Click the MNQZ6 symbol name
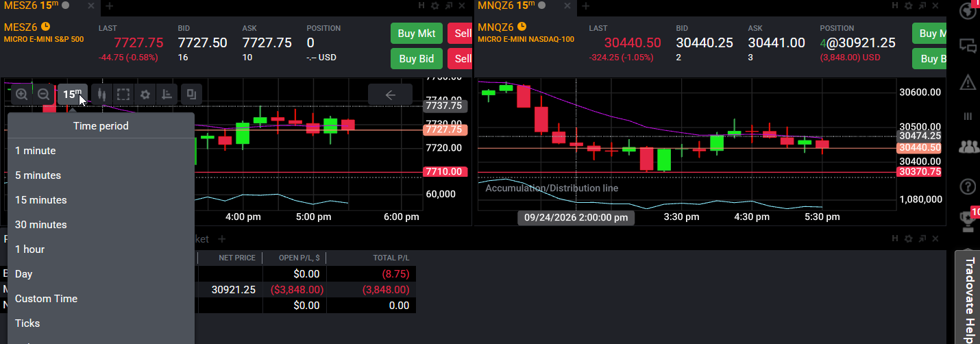This screenshot has height=344, width=980. 495,27
